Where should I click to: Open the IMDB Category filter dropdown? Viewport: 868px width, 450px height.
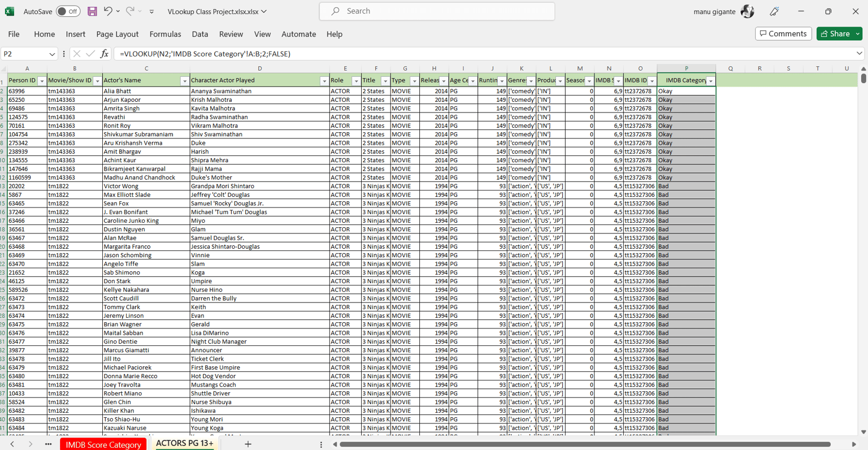click(711, 81)
